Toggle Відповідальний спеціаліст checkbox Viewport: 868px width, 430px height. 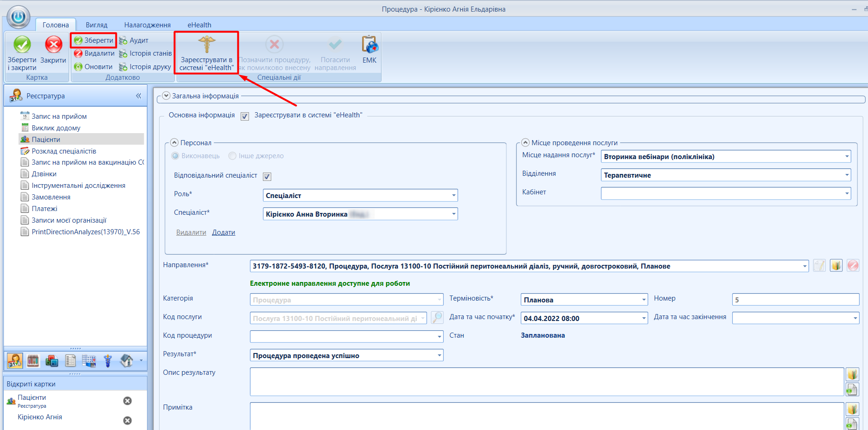click(267, 176)
